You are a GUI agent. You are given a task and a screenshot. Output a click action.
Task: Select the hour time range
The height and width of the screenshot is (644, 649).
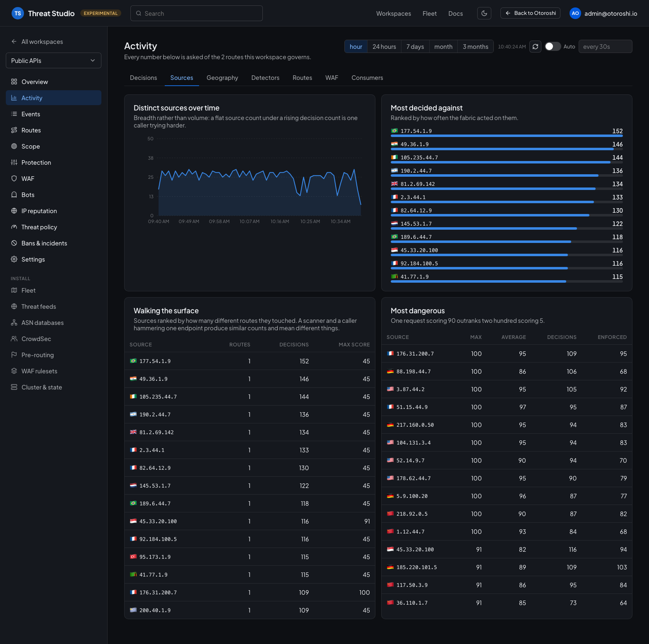(x=356, y=46)
